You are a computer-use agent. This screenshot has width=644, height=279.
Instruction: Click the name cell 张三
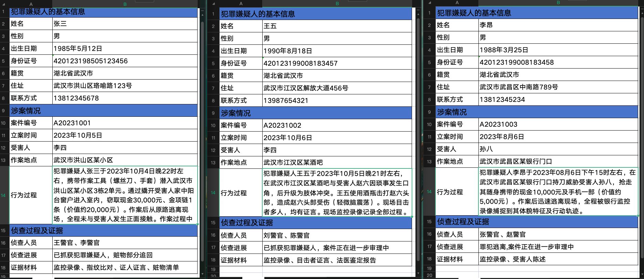coord(125,24)
